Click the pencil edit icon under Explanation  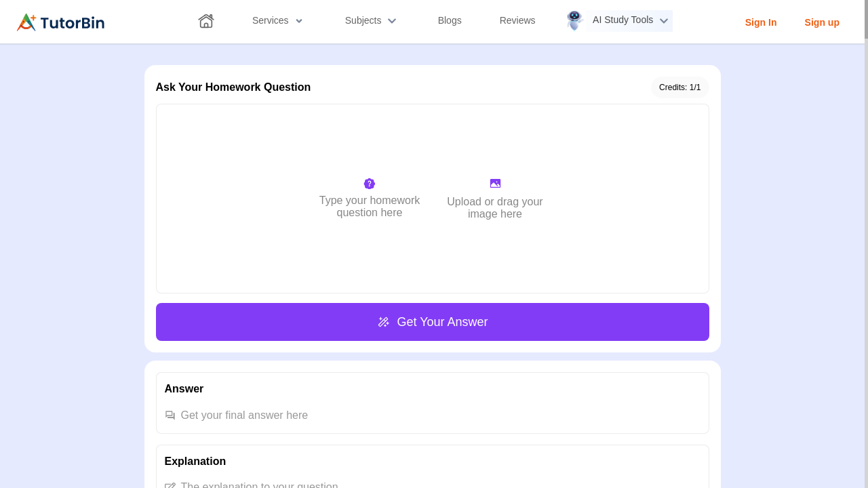pos(170,485)
